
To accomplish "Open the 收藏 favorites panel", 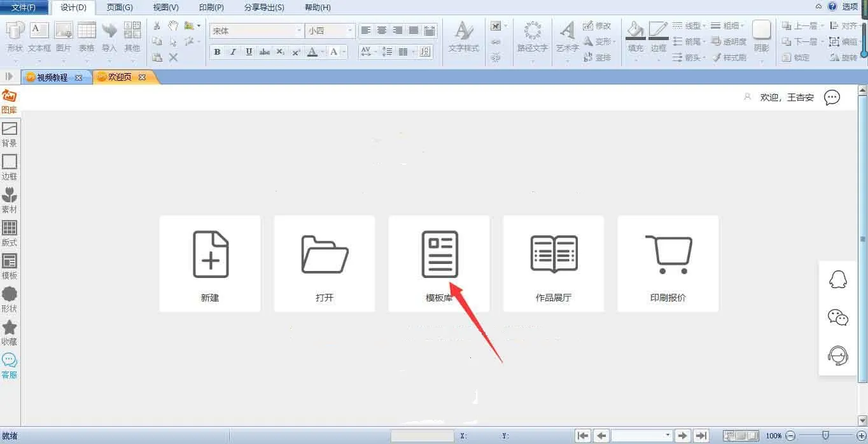I will (x=10, y=333).
